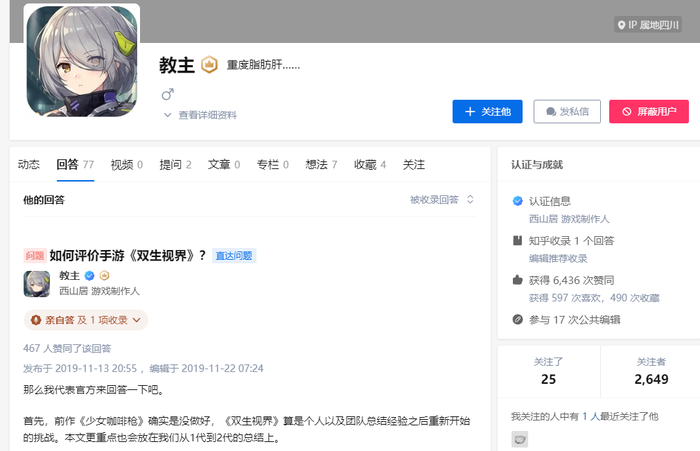This screenshot has width=700, height=451.
Task: Expand the 亲自答 及 1 项收录 tag
Action: (x=86, y=320)
